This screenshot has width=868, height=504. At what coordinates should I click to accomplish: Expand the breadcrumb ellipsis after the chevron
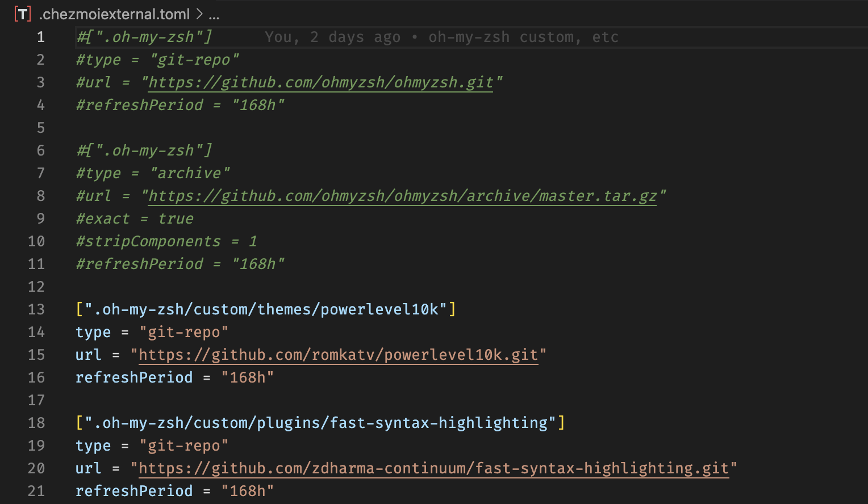pos(214,16)
